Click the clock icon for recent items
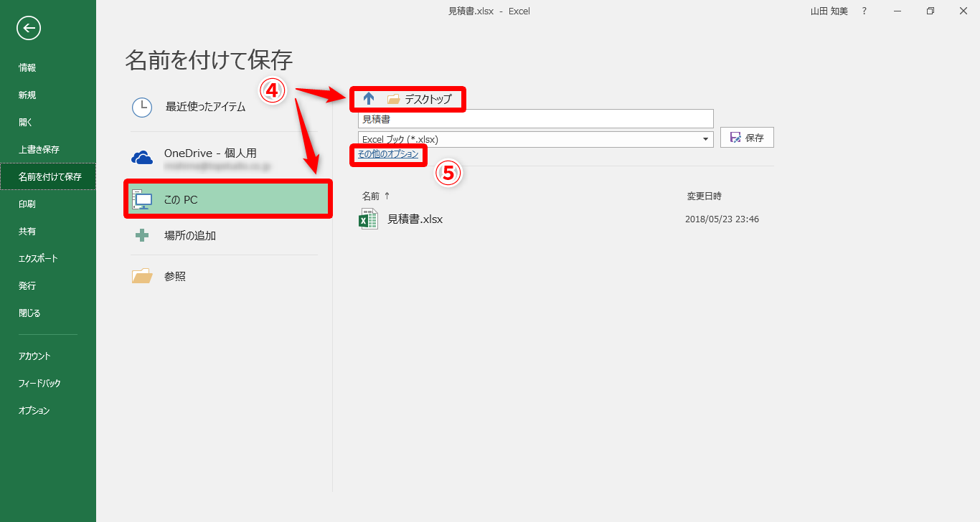The width and height of the screenshot is (980, 522). tap(142, 108)
